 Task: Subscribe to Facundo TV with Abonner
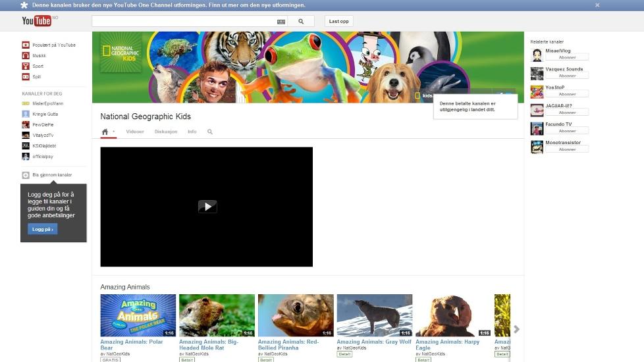(567, 131)
